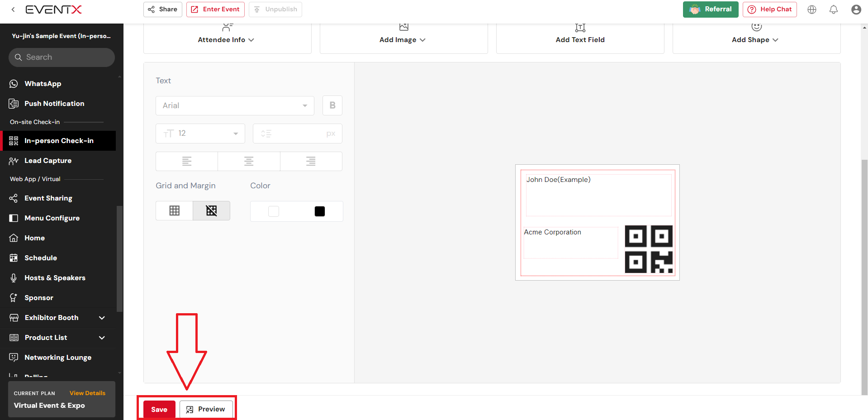Viewport: 868px width, 420px height.
Task: Open WhatsApp in the sidebar
Action: [43, 84]
